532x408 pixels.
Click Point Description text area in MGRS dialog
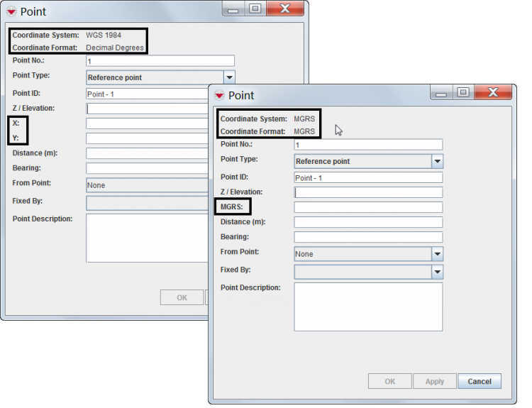(368, 307)
